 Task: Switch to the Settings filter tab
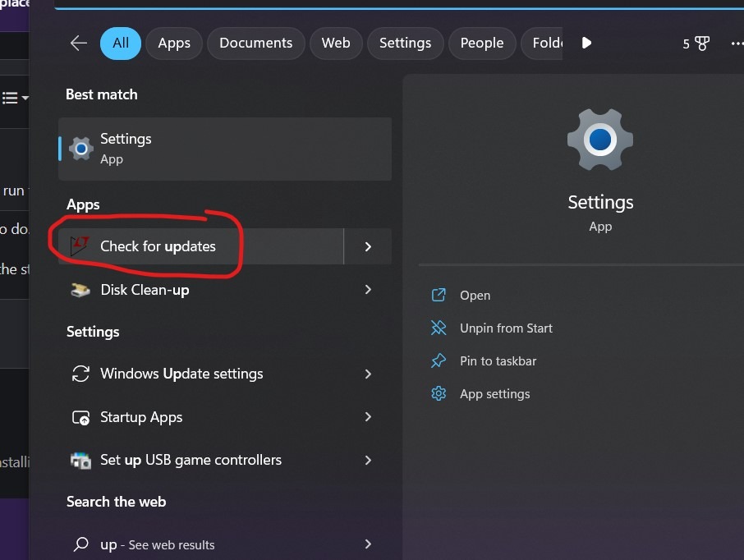coord(405,44)
